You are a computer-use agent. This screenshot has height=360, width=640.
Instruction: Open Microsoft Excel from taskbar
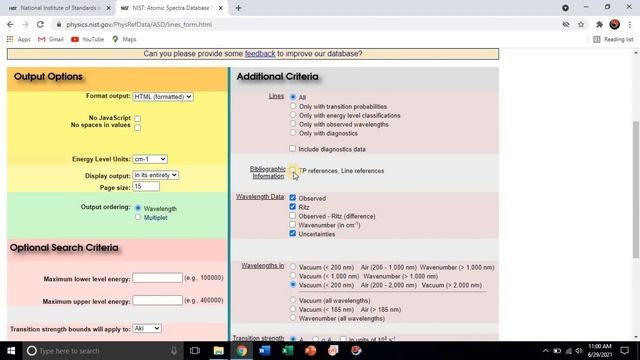click(287, 351)
